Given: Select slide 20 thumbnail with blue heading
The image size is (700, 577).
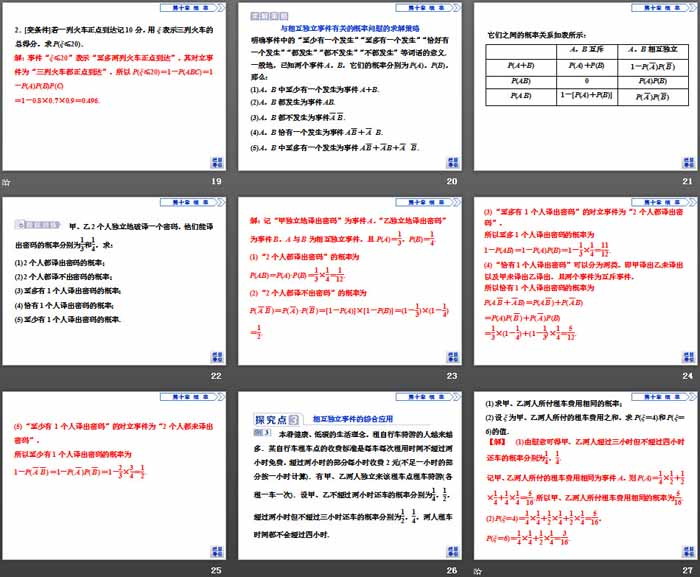Looking at the screenshot, I should coord(350,87).
